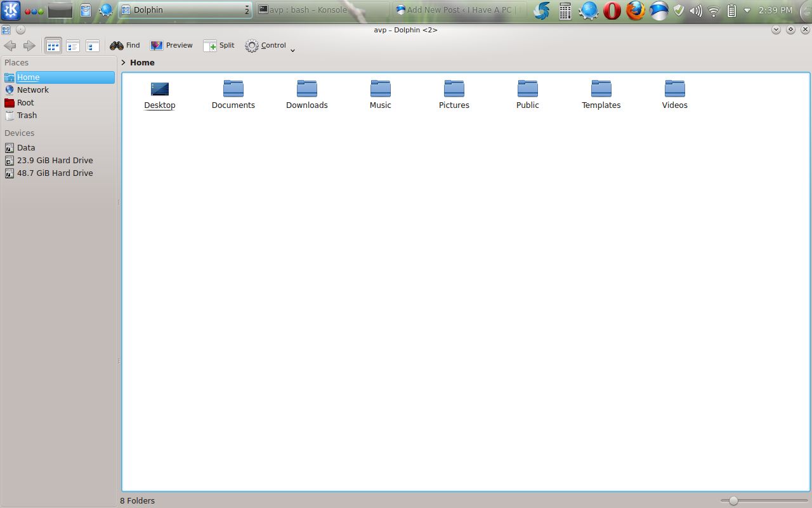Image resolution: width=812 pixels, height=508 pixels.
Task: Click the Devices section header
Action: (x=20, y=133)
